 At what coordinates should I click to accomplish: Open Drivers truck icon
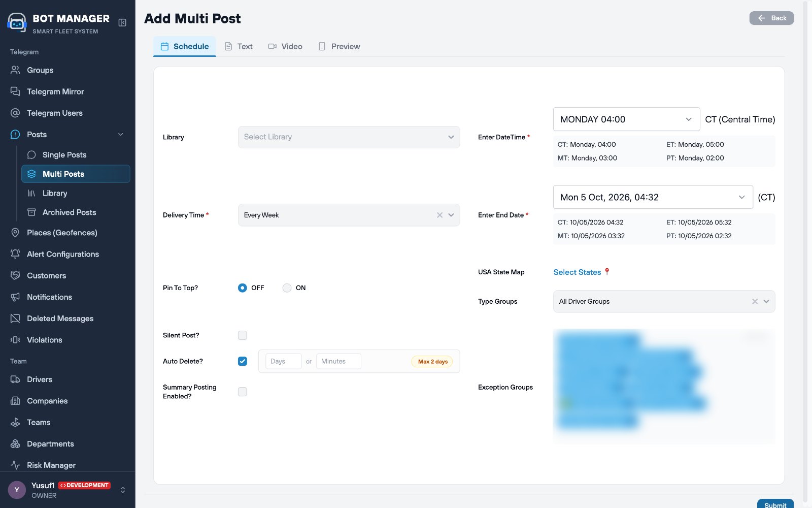click(x=15, y=379)
